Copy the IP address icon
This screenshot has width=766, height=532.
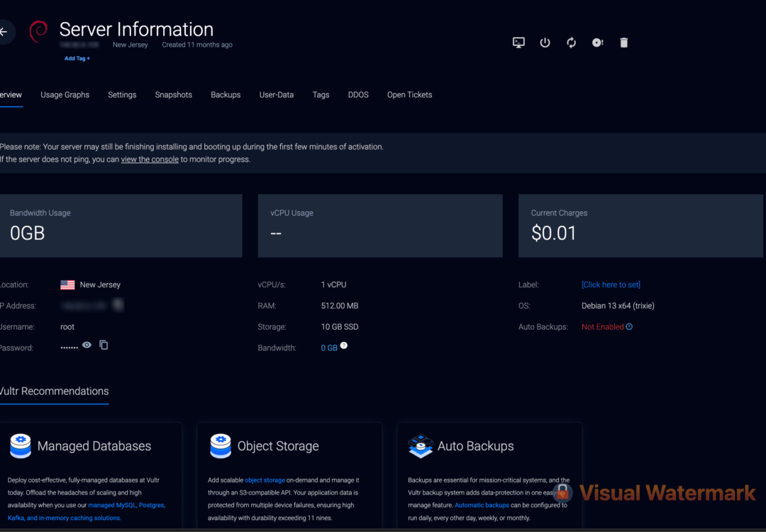[118, 305]
